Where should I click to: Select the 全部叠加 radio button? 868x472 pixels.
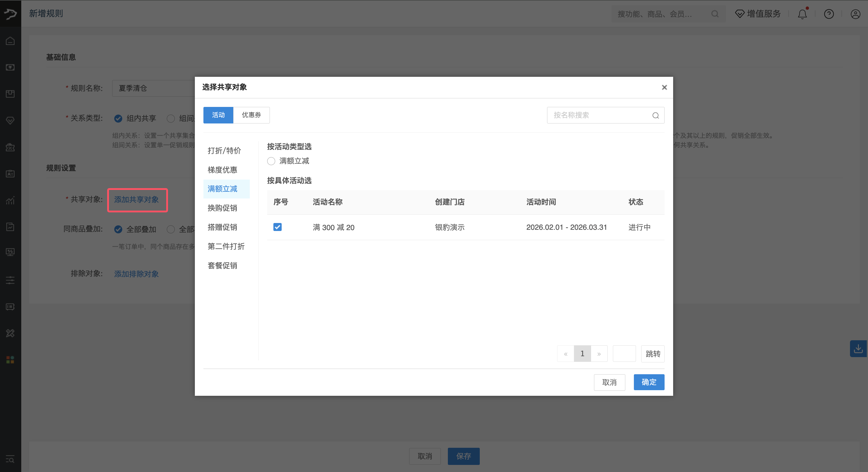coord(118,229)
